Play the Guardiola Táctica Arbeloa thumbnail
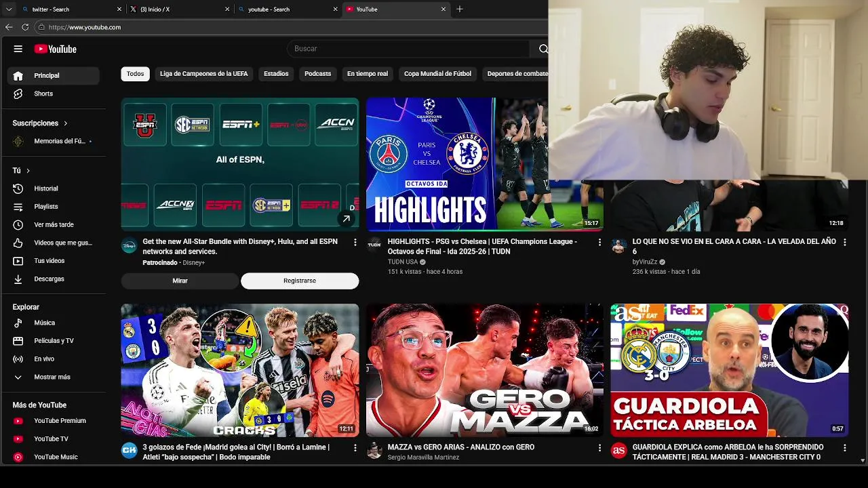The height and width of the screenshot is (488, 868). click(729, 370)
